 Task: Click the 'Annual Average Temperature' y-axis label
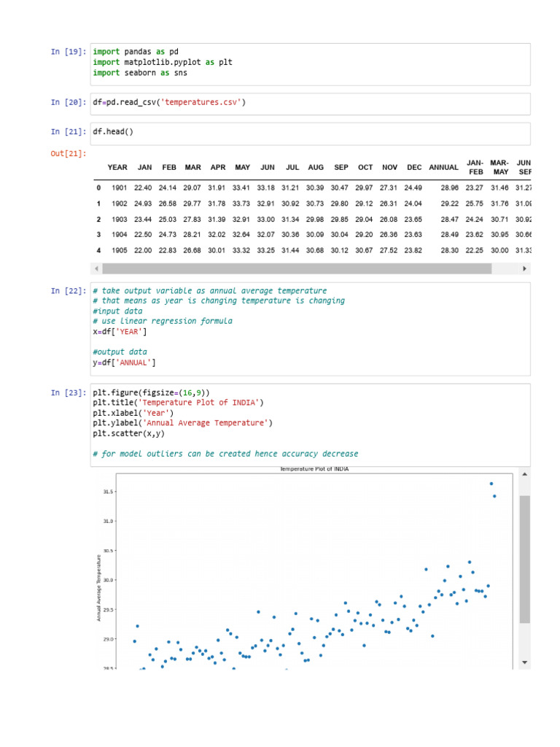99,587
